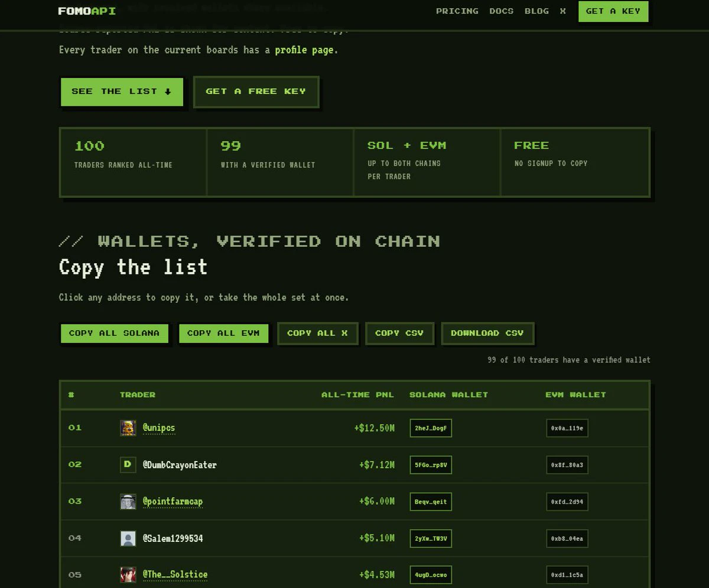Copy all EVM wallets

tap(223, 333)
